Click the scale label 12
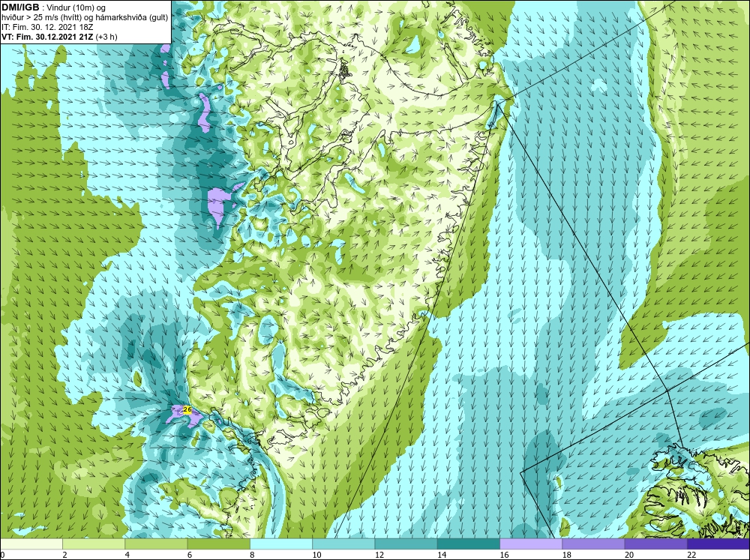This screenshot has height=560, width=750. 379,555
